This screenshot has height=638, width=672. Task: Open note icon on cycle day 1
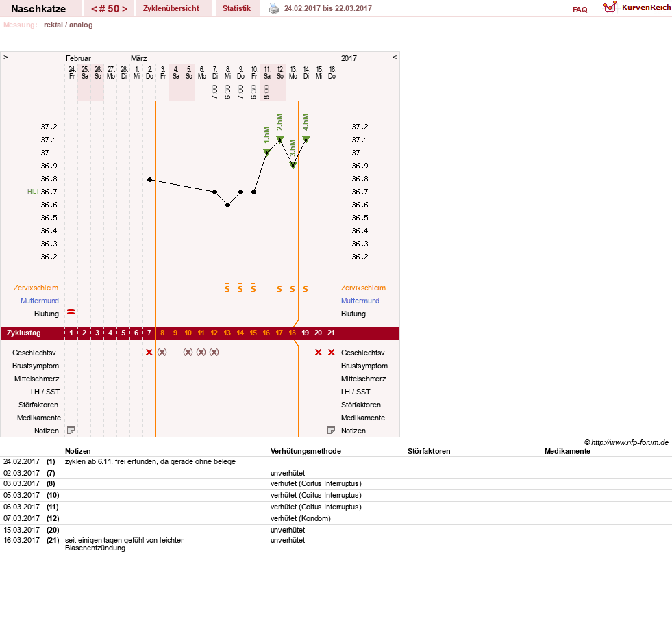click(71, 431)
